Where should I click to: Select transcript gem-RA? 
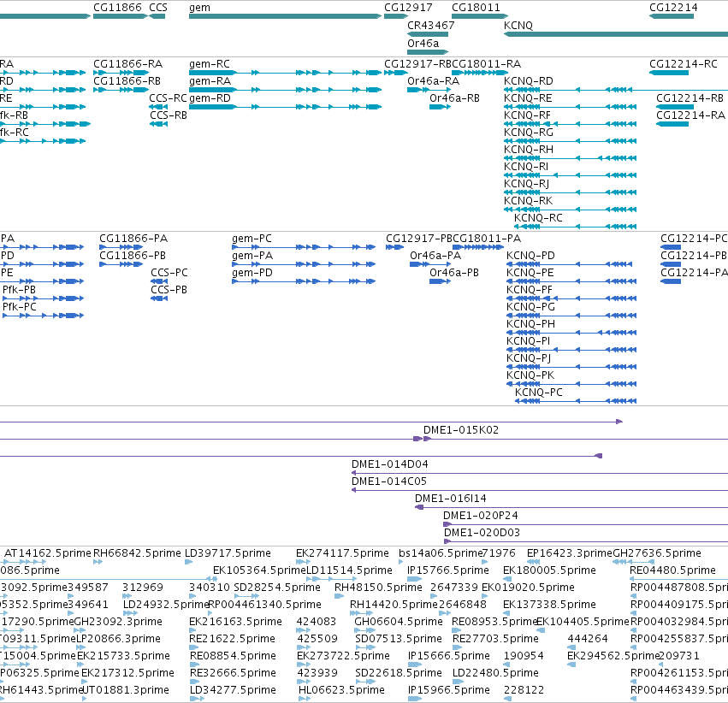click(285, 90)
